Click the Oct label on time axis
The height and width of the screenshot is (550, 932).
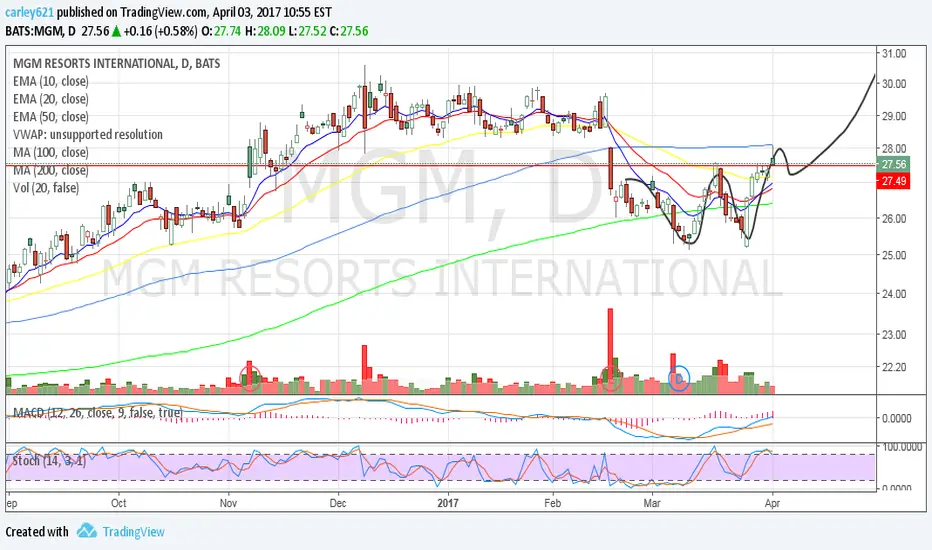(x=118, y=503)
